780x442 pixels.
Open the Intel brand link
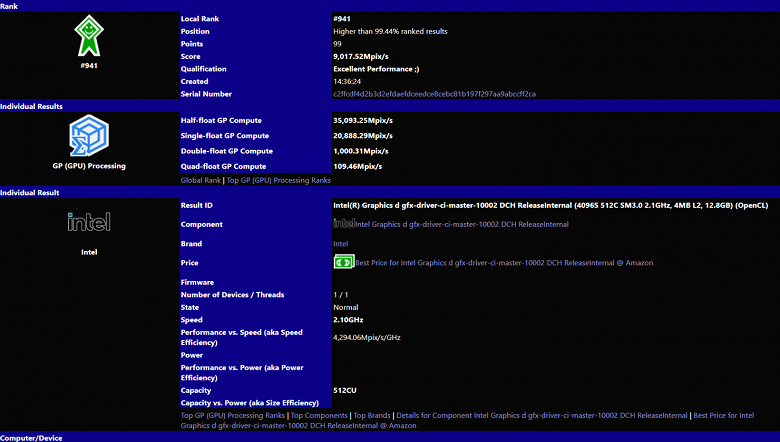click(341, 243)
